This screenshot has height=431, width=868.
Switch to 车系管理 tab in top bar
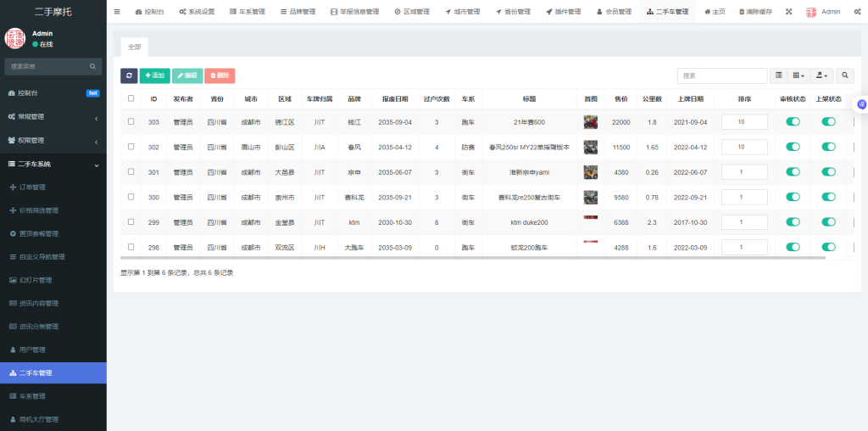point(247,12)
